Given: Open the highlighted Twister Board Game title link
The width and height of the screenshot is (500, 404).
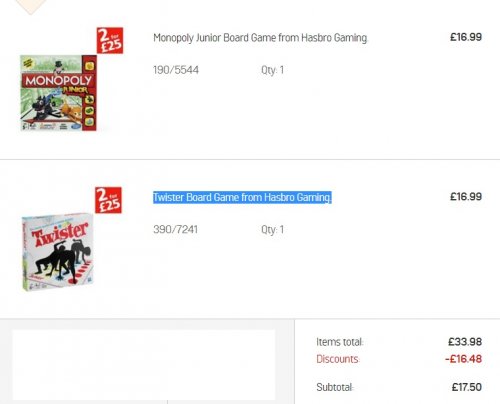Looking at the screenshot, I should (x=242, y=197).
